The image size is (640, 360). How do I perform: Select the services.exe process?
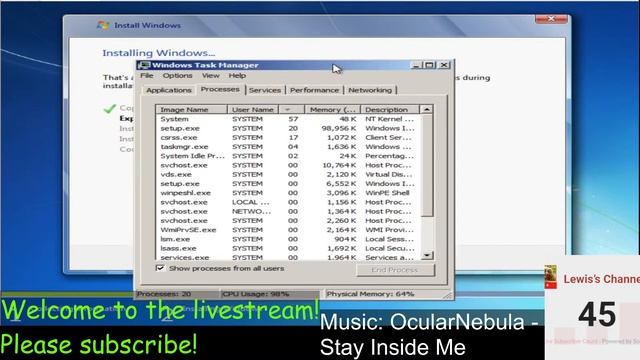pyautogui.click(x=288, y=257)
